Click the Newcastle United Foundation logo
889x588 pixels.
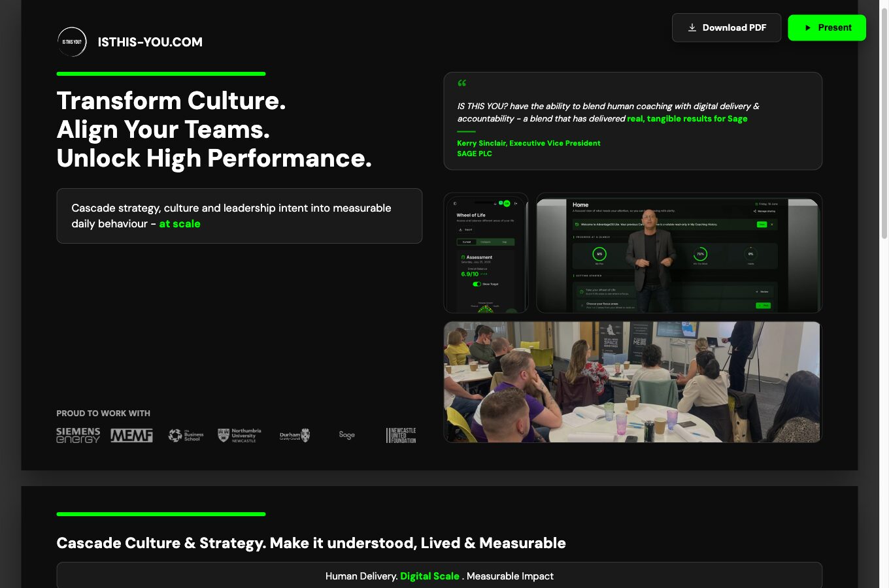(x=401, y=435)
